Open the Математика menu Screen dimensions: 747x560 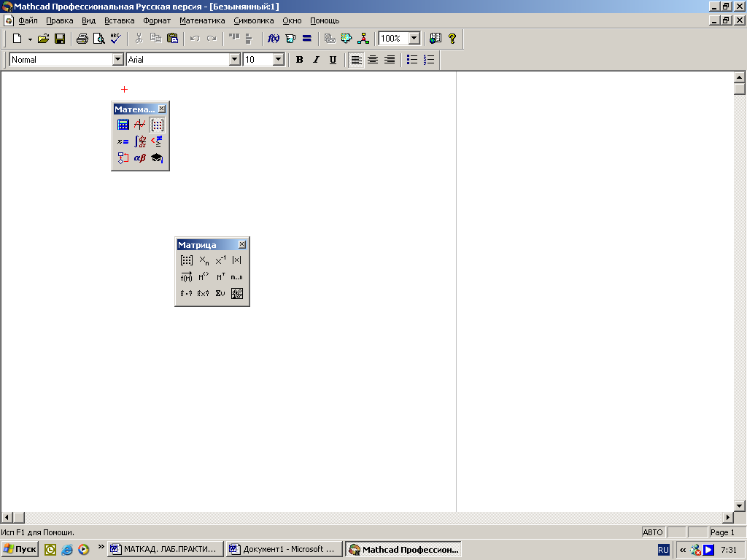coord(202,20)
